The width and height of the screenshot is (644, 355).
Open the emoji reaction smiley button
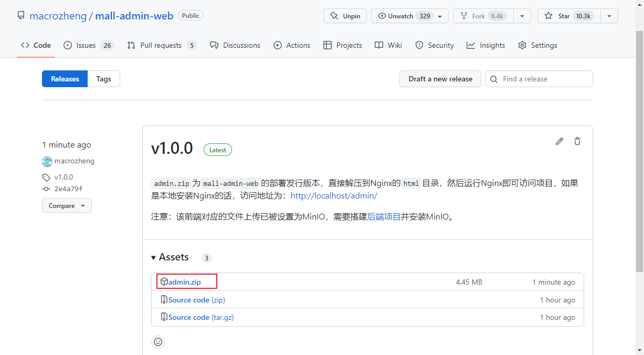[x=158, y=342]
